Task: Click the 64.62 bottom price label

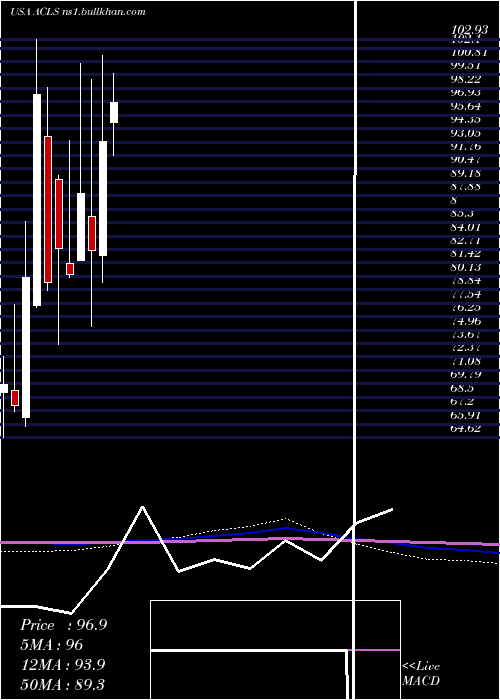Action: point(466,429)
